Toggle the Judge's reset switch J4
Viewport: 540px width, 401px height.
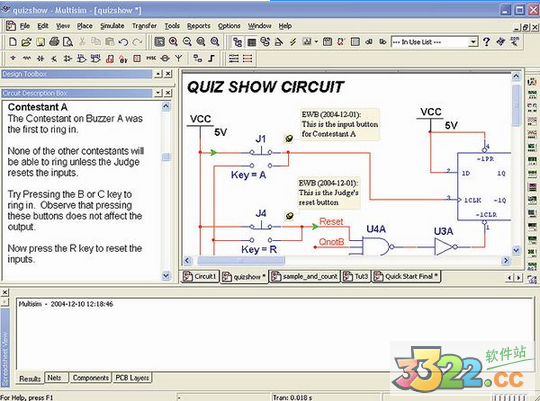coord(261,226)
